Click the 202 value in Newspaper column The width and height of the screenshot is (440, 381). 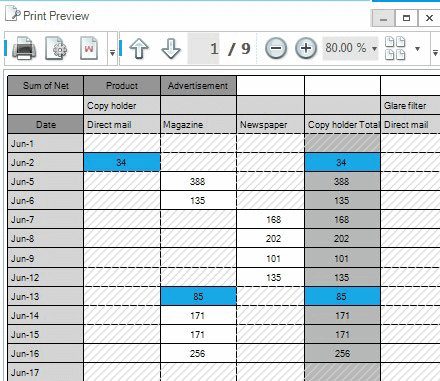click(270, 239)
